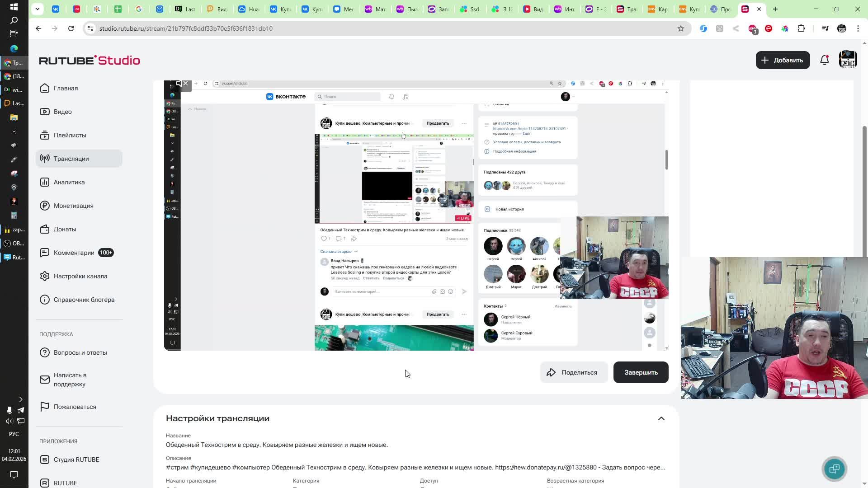Viewport: 868px width, 488px height.
Task: Open the tab search dropdown arrow
Action: click(38, 9)
